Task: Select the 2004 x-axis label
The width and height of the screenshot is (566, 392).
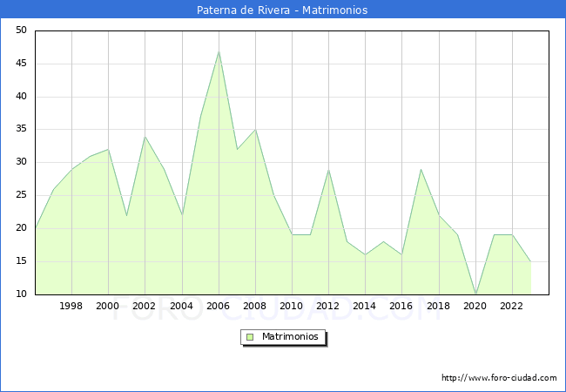Action: 181,307
